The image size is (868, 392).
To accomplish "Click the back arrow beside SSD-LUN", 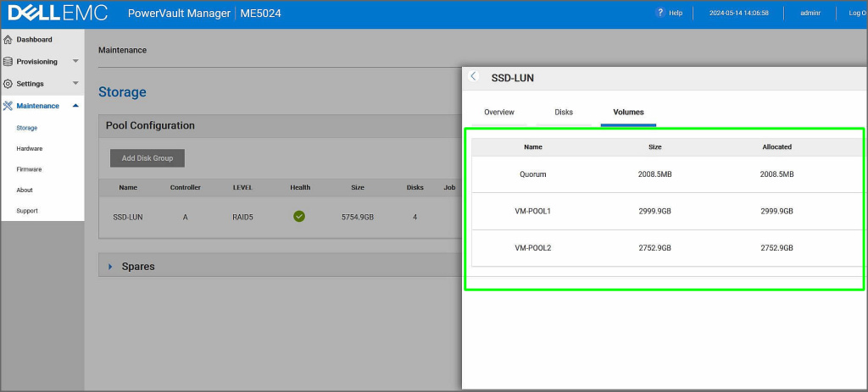I will pos(474,76).
